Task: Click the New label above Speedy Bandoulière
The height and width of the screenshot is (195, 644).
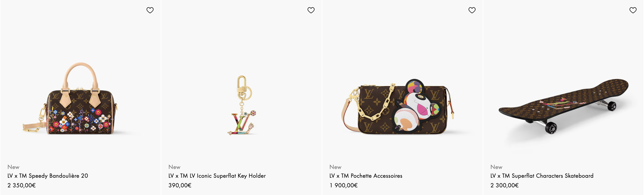Action: pyautogui.click(x=14, y=167)
